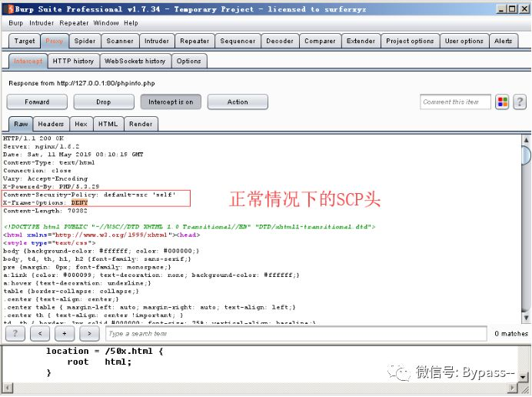The height and width of the screenshot is (397, 532).
Task: Switch to the Hex view tab
Action: [x=81, y=124]
